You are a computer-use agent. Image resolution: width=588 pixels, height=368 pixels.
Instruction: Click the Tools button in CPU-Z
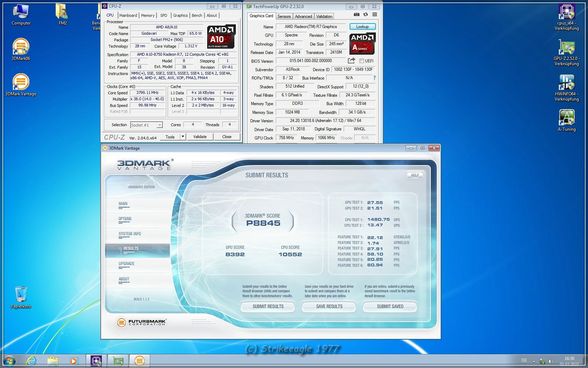point(170,137)
